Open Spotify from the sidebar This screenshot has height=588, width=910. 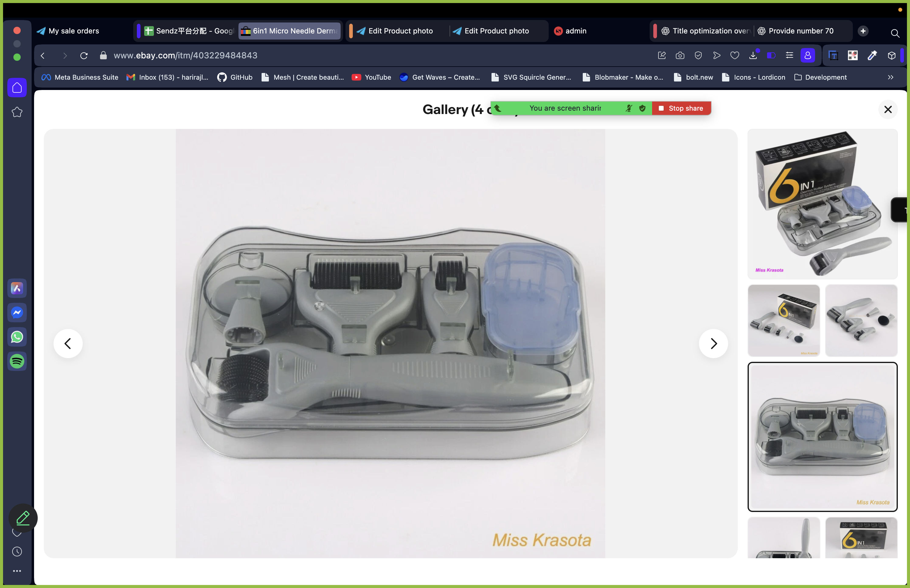(17, 361)
